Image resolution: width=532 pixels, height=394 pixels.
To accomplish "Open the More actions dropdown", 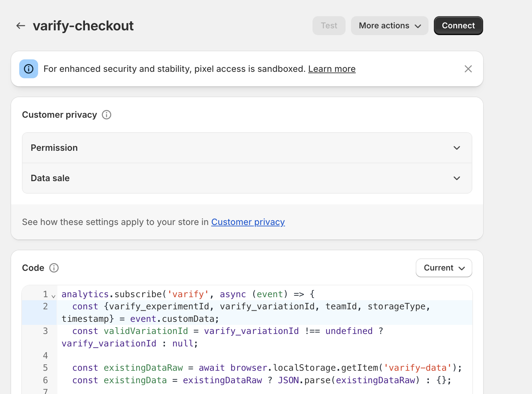I will tap(390, 26).
